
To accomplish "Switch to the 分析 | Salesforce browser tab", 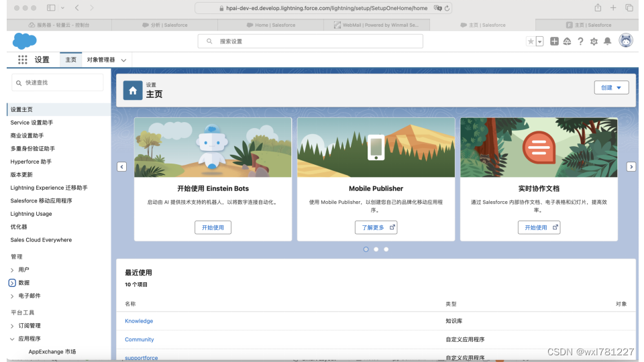I will point(165,25).
